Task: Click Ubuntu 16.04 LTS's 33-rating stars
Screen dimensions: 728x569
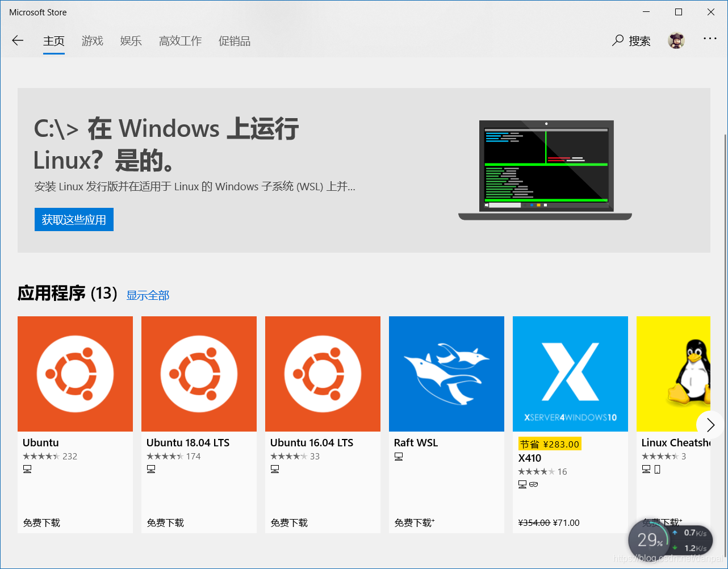Action: 288,457
